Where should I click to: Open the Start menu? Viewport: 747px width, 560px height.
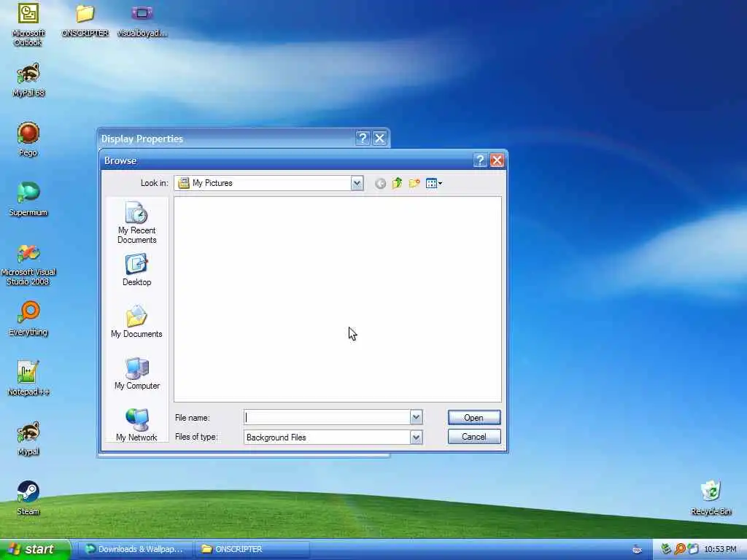coord(34,549)
